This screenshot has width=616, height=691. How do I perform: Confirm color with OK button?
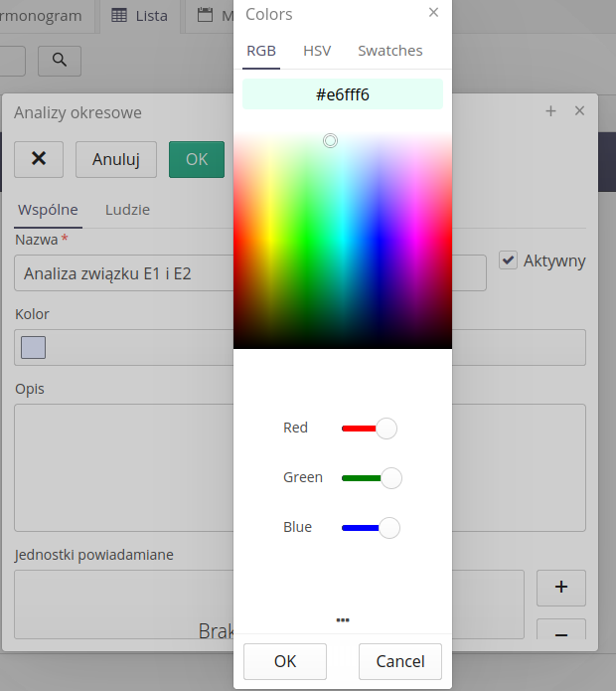285,661
